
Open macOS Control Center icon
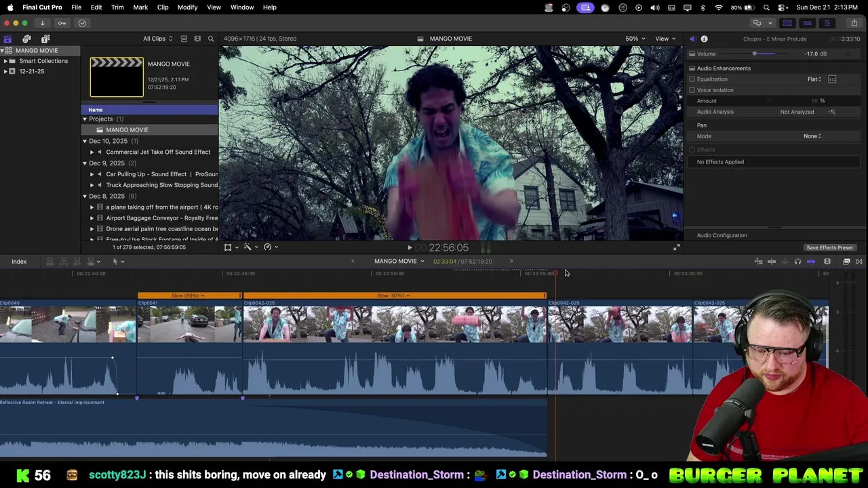coord(782,7)
